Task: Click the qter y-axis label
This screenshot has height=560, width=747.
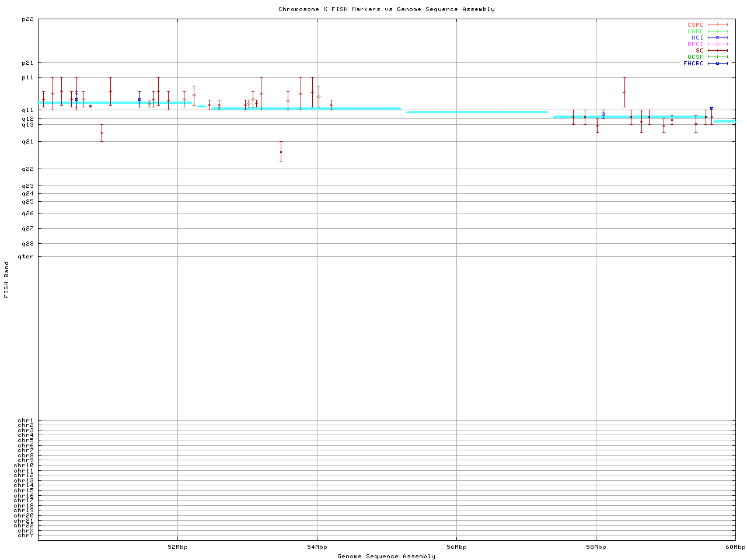Action: [x=25, y=257]
